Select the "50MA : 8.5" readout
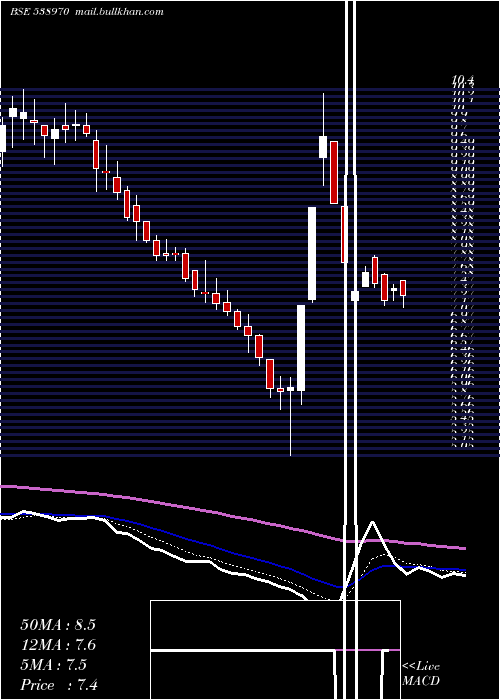 58,625
